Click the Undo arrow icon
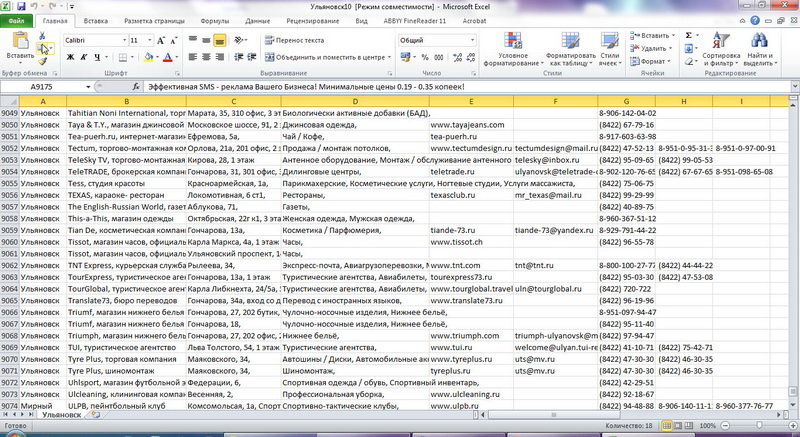 pyautogui.click(x=34, y=7)
